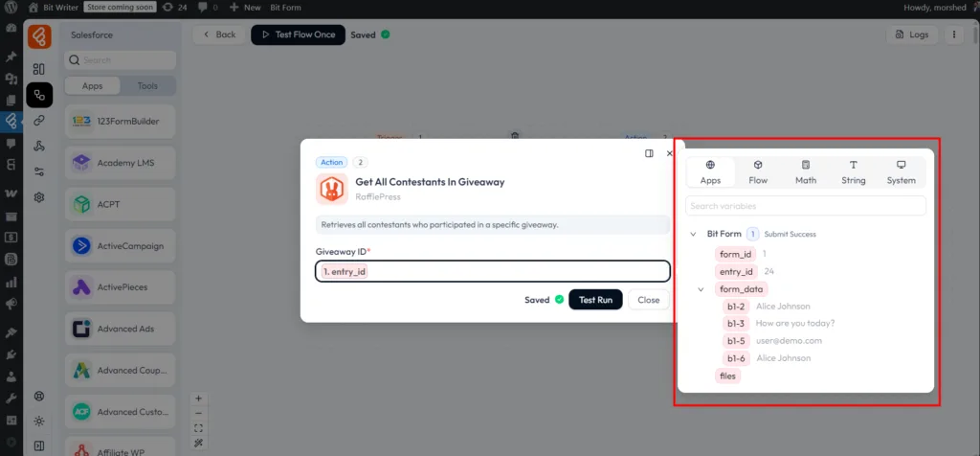Click the Back button
Screen dimensions: 980x456
coord(219,35)
